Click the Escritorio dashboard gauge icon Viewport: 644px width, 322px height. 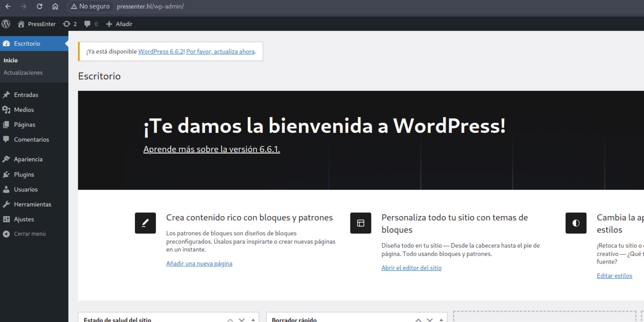(x=6, y=43)
